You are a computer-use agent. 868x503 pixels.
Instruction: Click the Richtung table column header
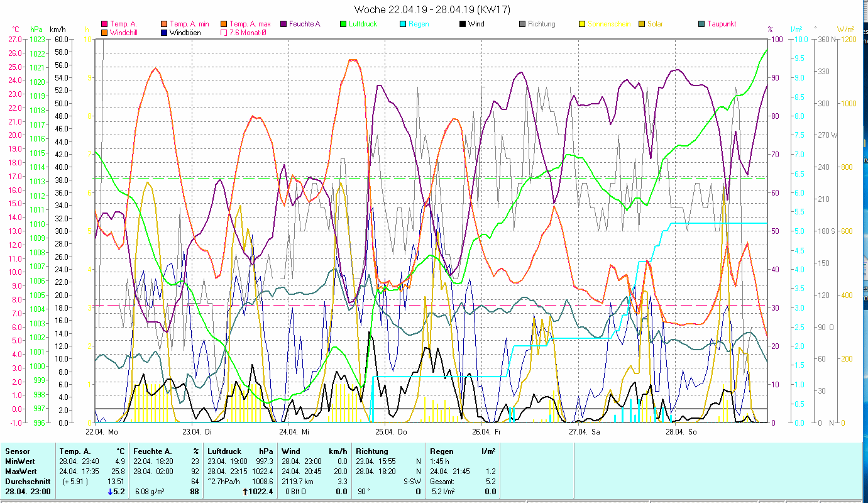click(x=373, y=451)
